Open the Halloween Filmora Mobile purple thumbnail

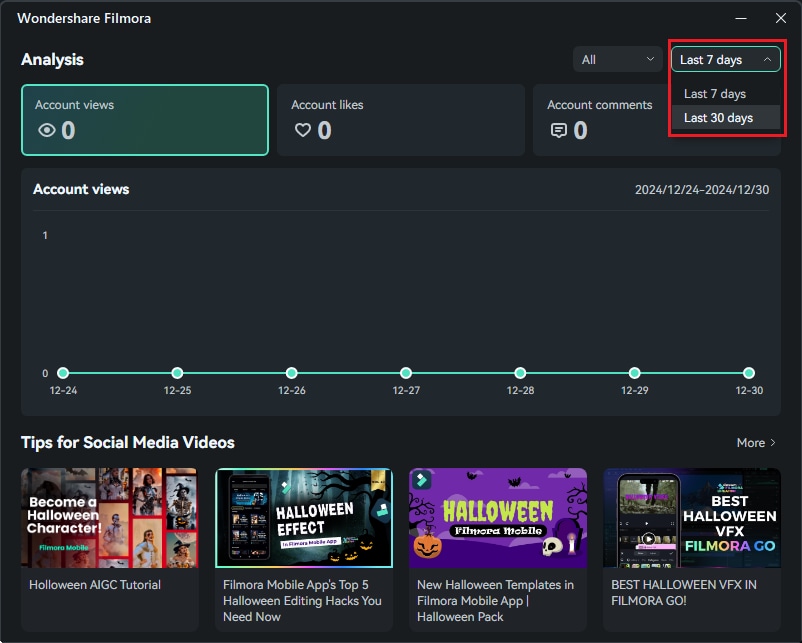pos(498,518)
